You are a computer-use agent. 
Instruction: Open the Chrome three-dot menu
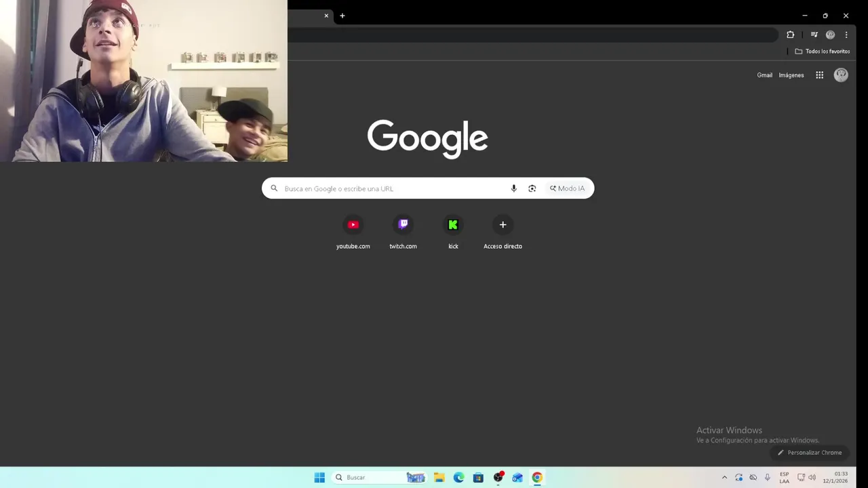[846, 35]
